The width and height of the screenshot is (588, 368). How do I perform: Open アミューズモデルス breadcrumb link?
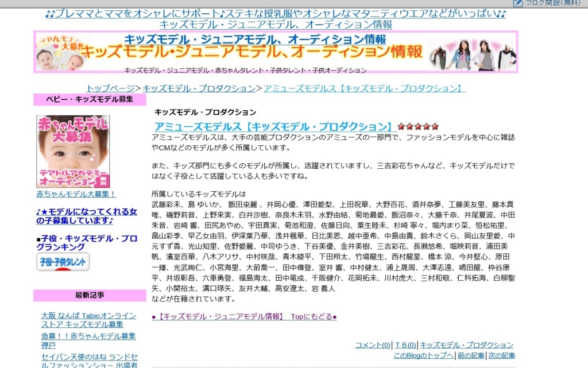pyautogui.click(x=364, y=88)
